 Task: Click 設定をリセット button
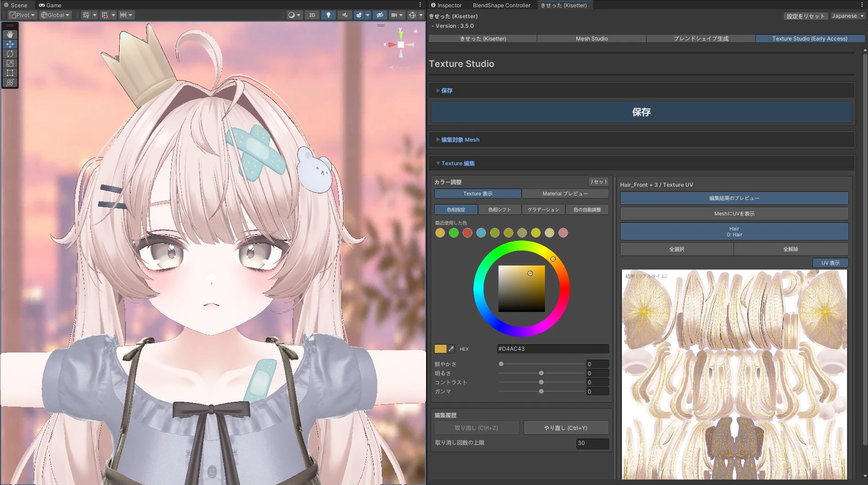coord(806,16)
